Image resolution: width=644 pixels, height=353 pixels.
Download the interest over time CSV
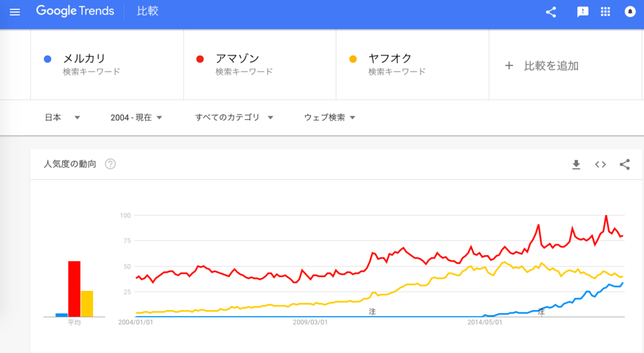pyautogui.click(x=576, y=165)
